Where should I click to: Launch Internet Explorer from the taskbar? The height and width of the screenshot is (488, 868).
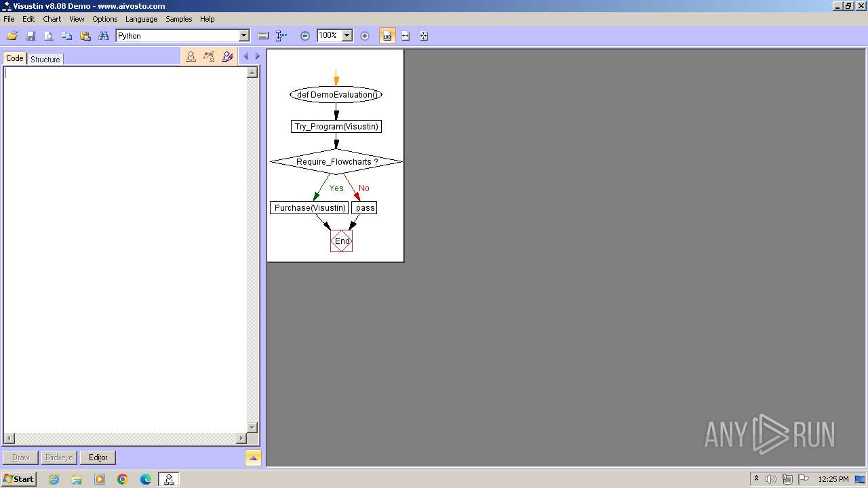point(54,479)
